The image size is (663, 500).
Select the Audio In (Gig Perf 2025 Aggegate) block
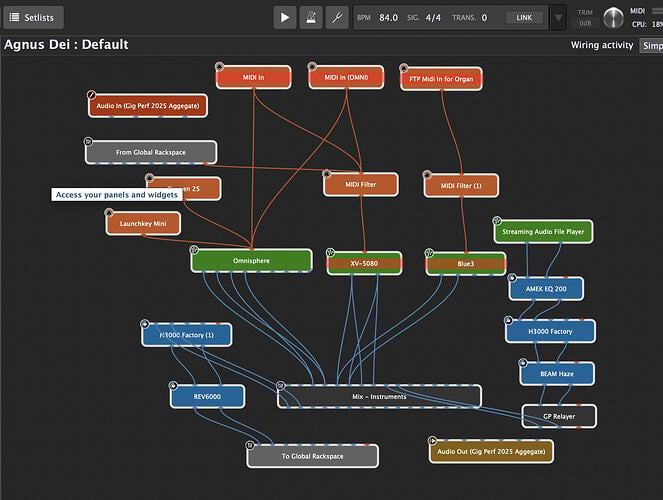[148, 106]
